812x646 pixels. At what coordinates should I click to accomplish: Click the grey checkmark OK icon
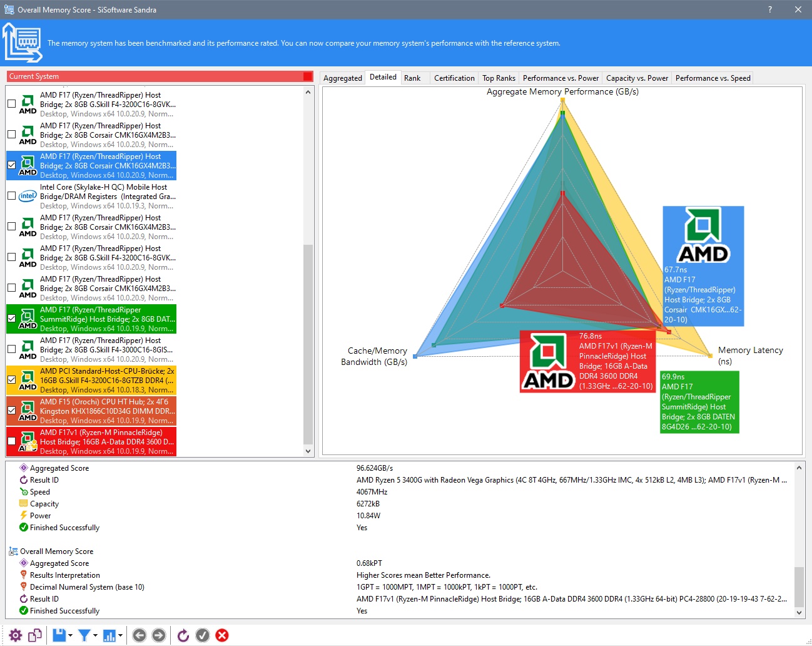[x=203, y=635]
